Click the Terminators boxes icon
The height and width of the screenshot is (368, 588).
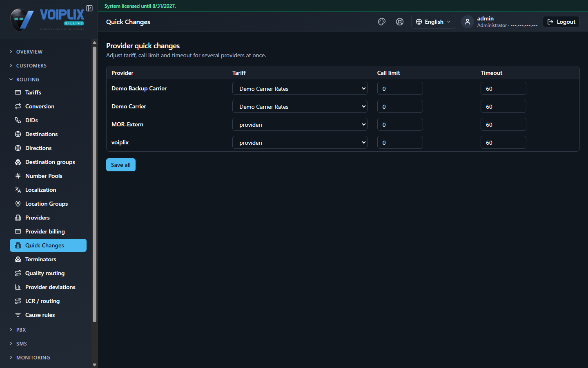click(x=18, y=259)
